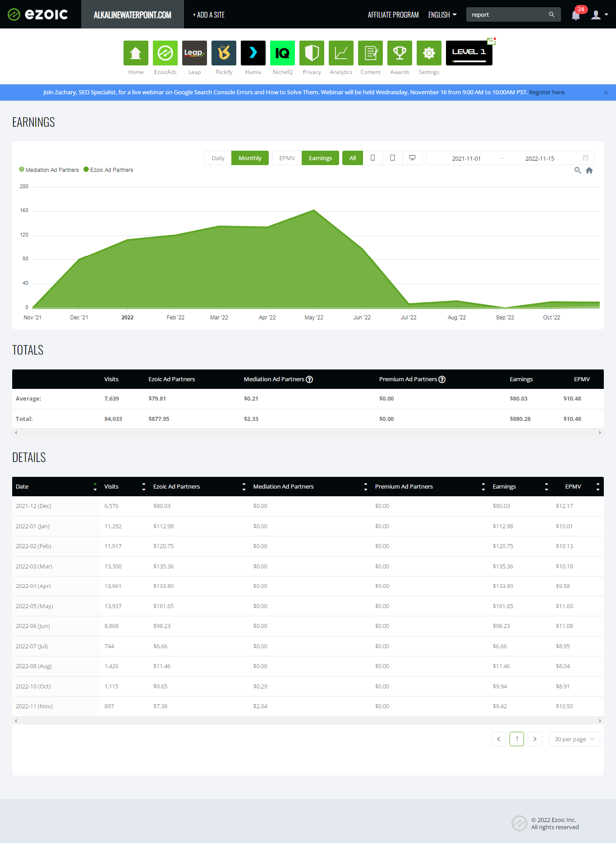
Task: Go to next results page
Action: [535, 739]
